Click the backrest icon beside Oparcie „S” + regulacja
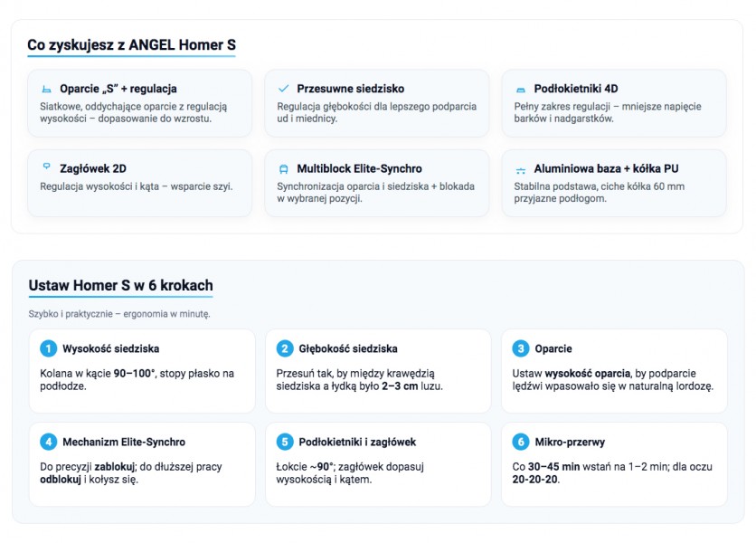 click(x=46, y=89)
